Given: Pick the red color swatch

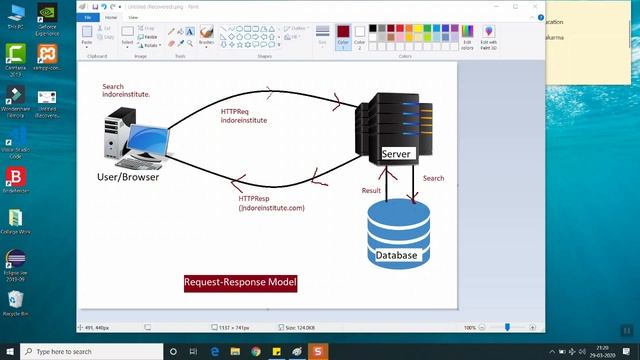Looking at the screenshot, I should pos(400,28).
